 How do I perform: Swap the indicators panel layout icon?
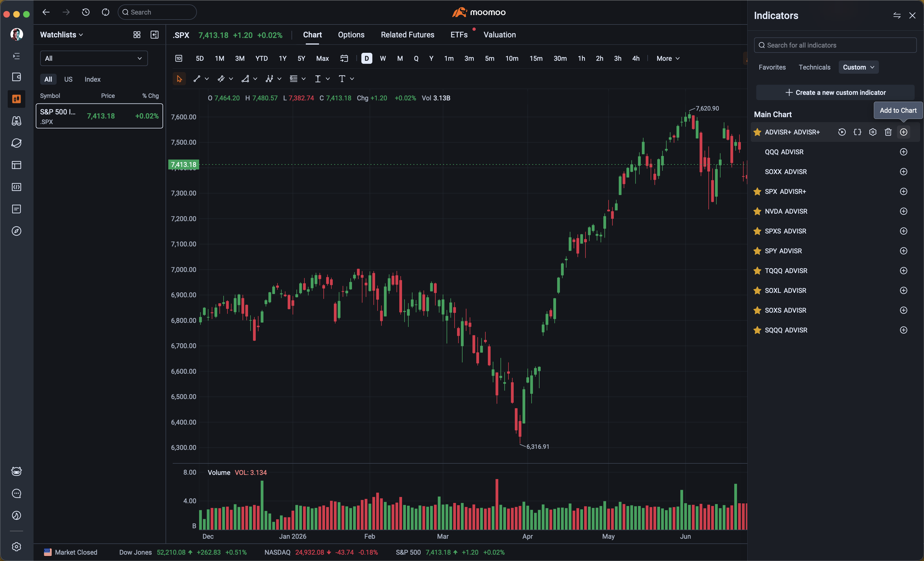[897, 15]
